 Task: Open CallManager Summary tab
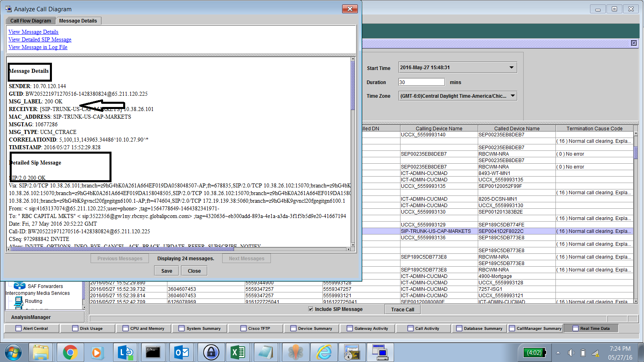[x=535, y=328]
